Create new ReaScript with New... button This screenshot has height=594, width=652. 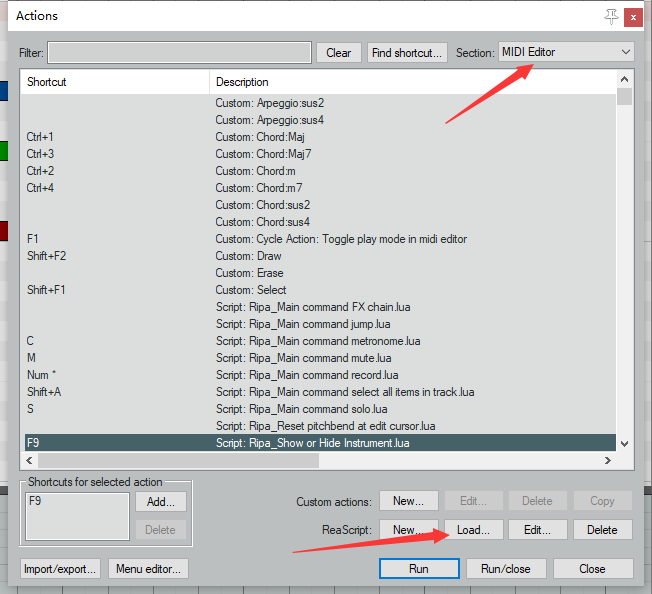coord(408,530)
